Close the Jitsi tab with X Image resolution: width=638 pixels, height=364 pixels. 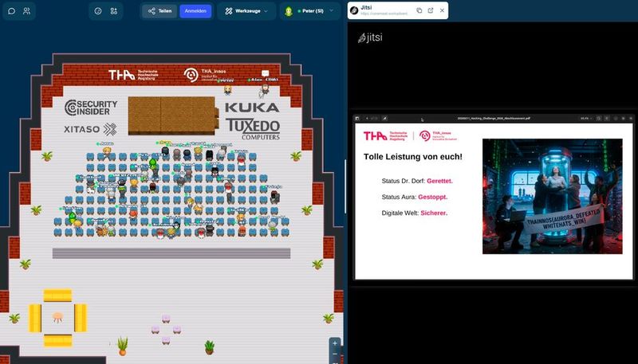[x=442, y=10]
